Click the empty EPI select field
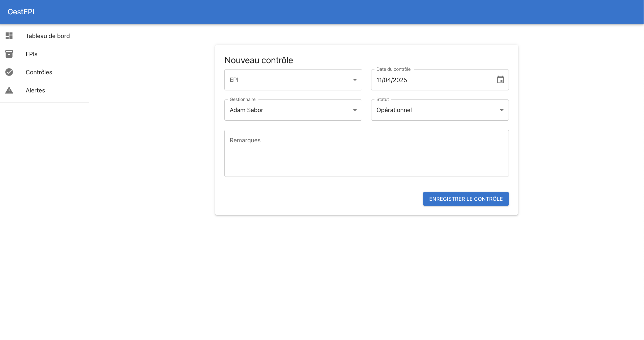Screen dimensions: 644x340 pyautogui.click(x=287, y=80)
